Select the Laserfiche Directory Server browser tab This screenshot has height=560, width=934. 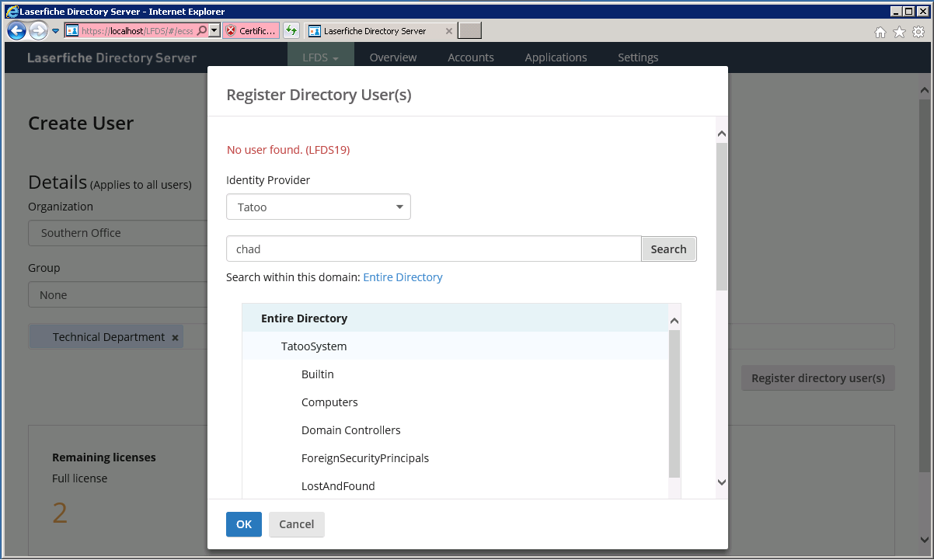pyautogui.click(x=375, y=31)
